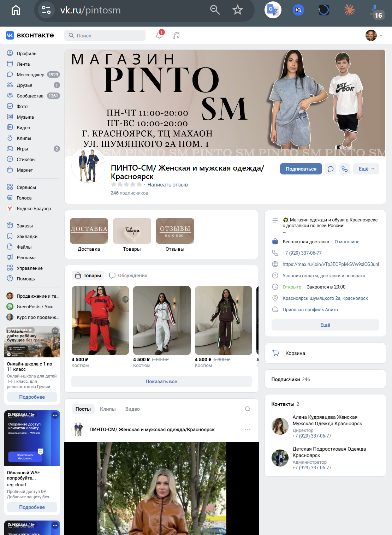Screen dimensions: 392x535
Task: Expand the user account avatar menu
Action: [x=374, y=35]
